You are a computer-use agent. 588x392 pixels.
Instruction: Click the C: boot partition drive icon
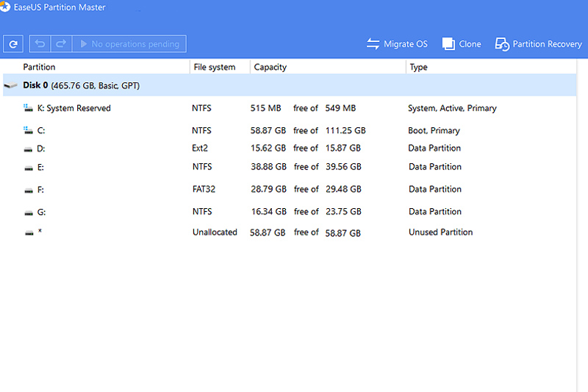pos(28,130)
